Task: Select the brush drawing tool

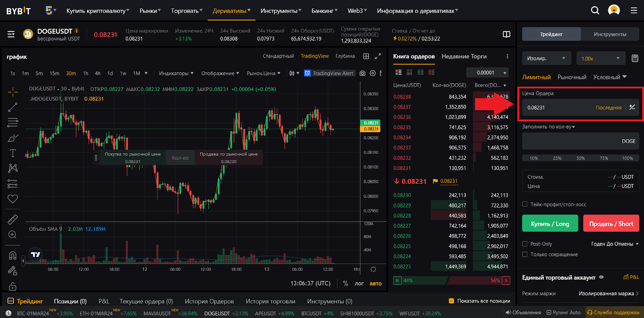Action: pos(13,138)
